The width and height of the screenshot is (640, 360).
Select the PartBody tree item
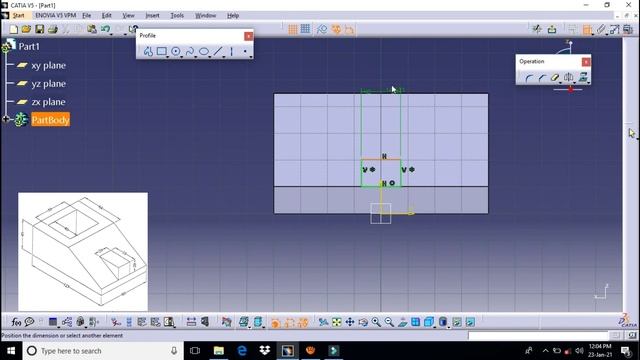(x=51, y=120)
